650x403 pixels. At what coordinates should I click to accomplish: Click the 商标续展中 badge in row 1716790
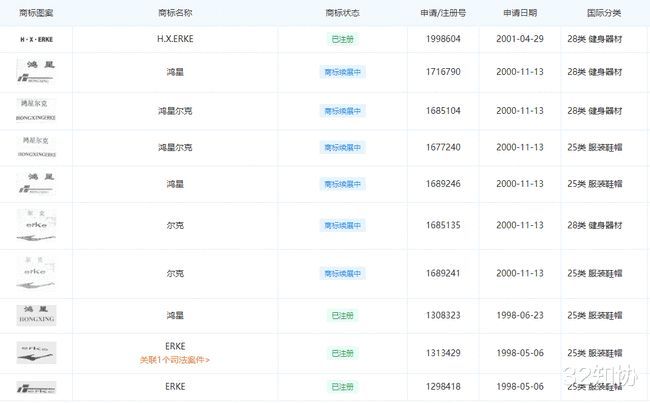click(342, 72)
